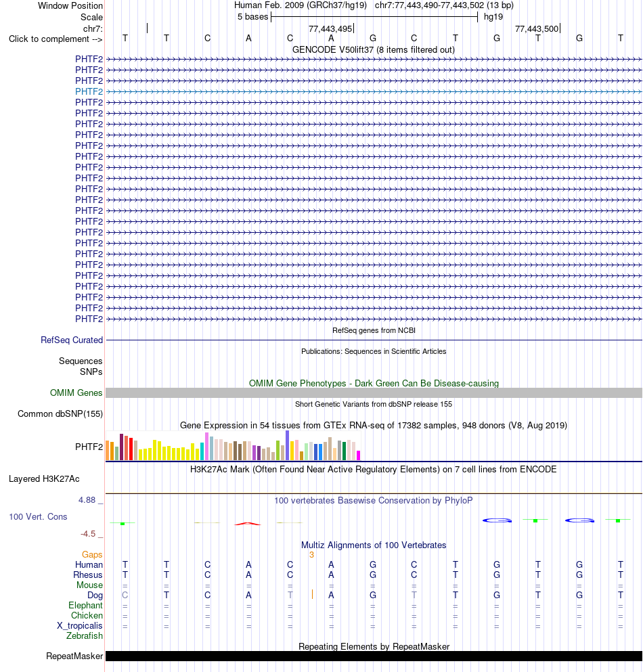This screenshot has height=672, width=643.
Task: Click the orange Gaps label
Action: [92, 554]
